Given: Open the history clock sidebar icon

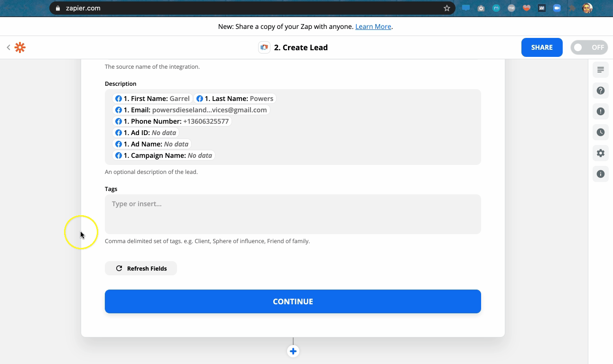Looking at the screenshot, I should 601,132.
